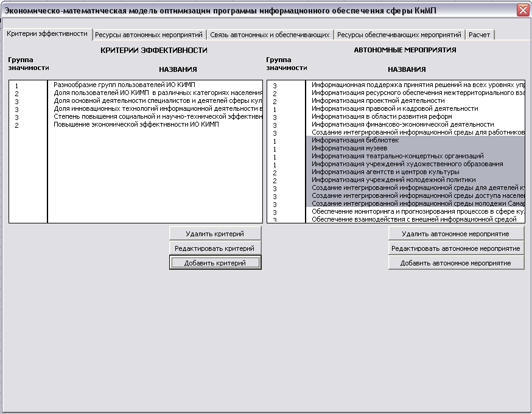Click significance group value for Информатизация агентств и центров
This screenshot has height=414, width=532.
(x=275, y=173)
